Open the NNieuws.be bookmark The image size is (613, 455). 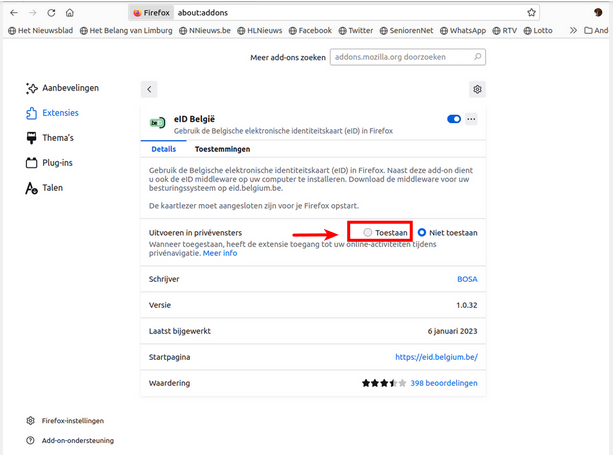coord(204,30)
